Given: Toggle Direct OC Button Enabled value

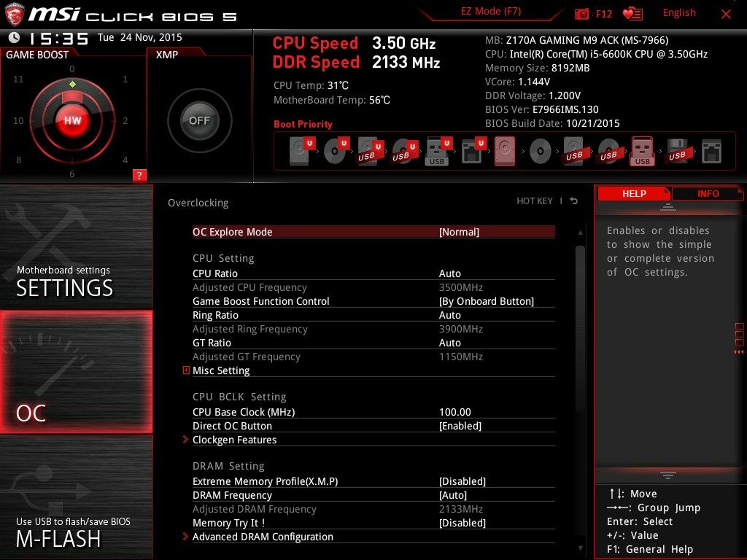Looking at the screenshot, I should [460, 426].
